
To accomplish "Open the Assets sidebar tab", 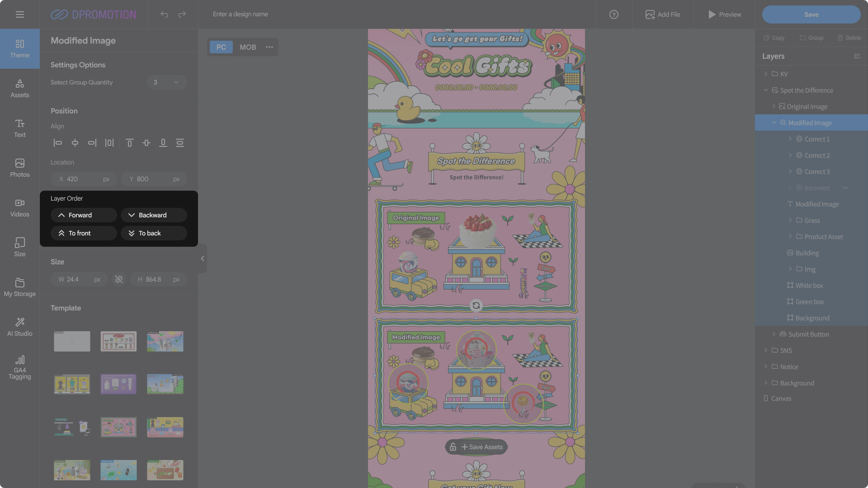I will pos(19,88).
